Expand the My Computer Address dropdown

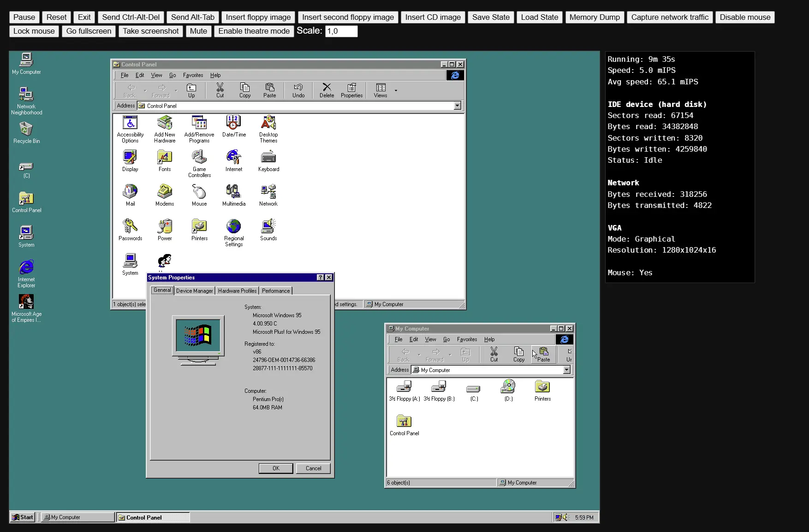point(566,370)
